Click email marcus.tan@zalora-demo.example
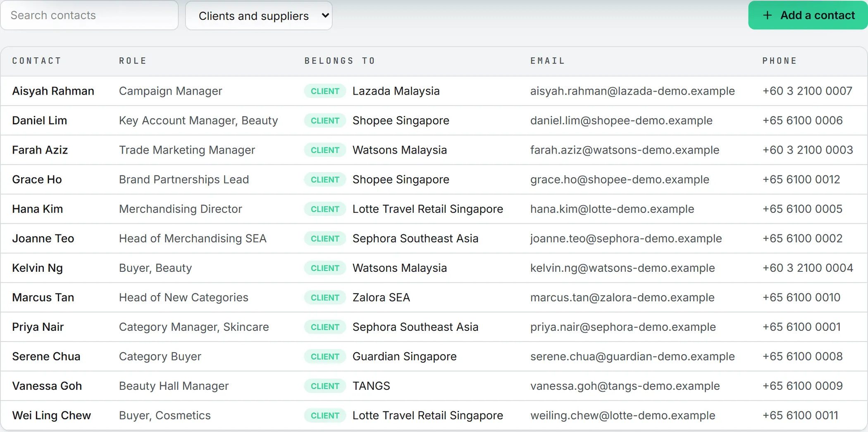 622,297
